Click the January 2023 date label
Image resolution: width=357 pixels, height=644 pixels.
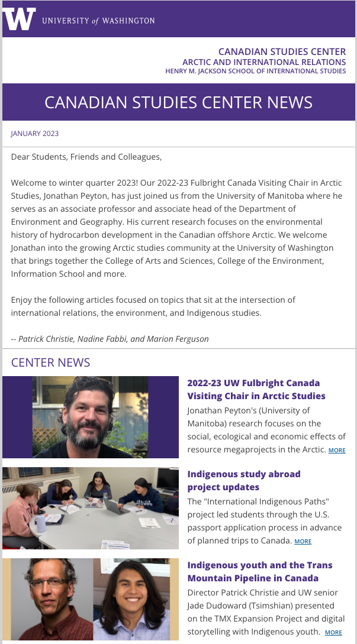tap(34, 134)
